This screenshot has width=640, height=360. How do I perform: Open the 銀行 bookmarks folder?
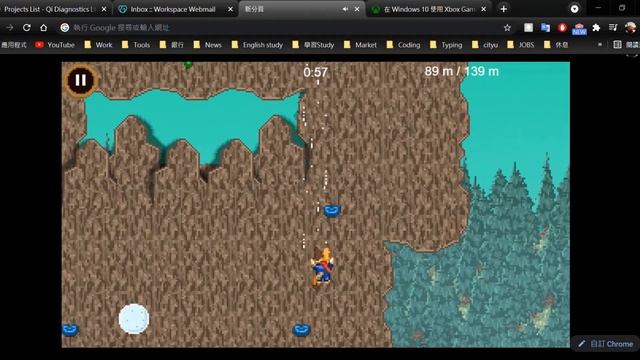[172, 45]
